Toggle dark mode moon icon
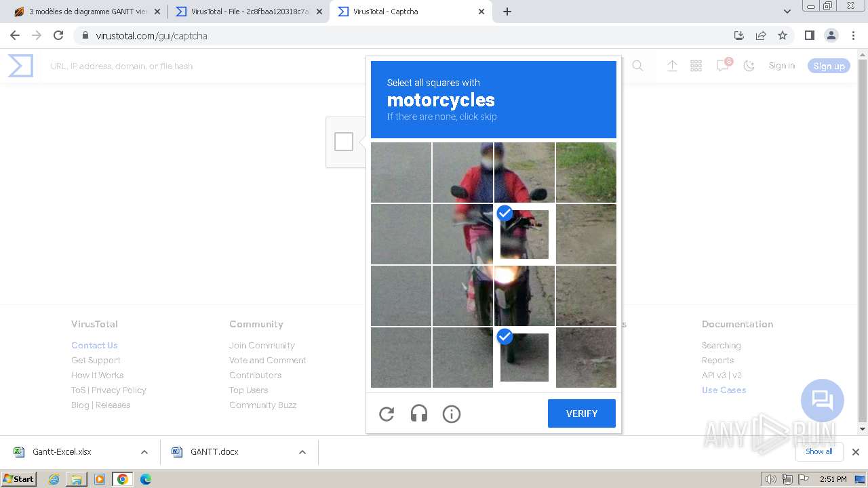The image size is (868, 488). tap(749, 66)
